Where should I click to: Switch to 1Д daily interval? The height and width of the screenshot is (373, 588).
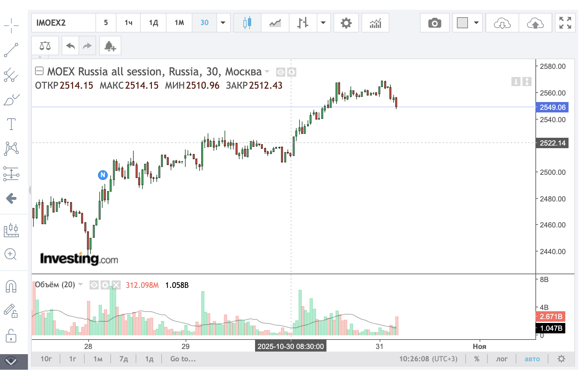(x=153, y=23)
